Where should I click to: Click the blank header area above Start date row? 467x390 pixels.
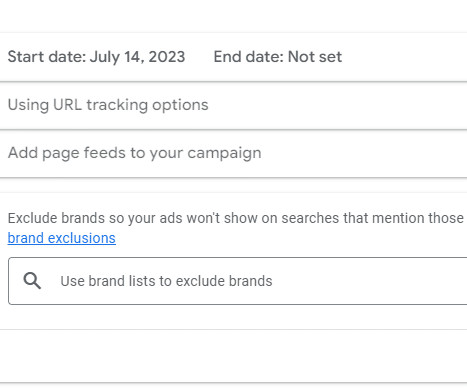tap(233, 16)
